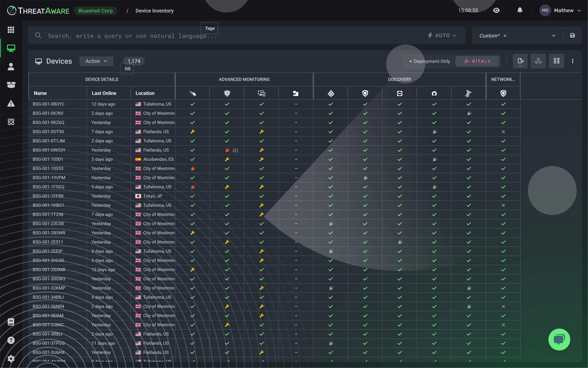The height and width of the screenshot is (368, 588).
Task: Clear the Custom* view with the X
Action: click(505, 36)
